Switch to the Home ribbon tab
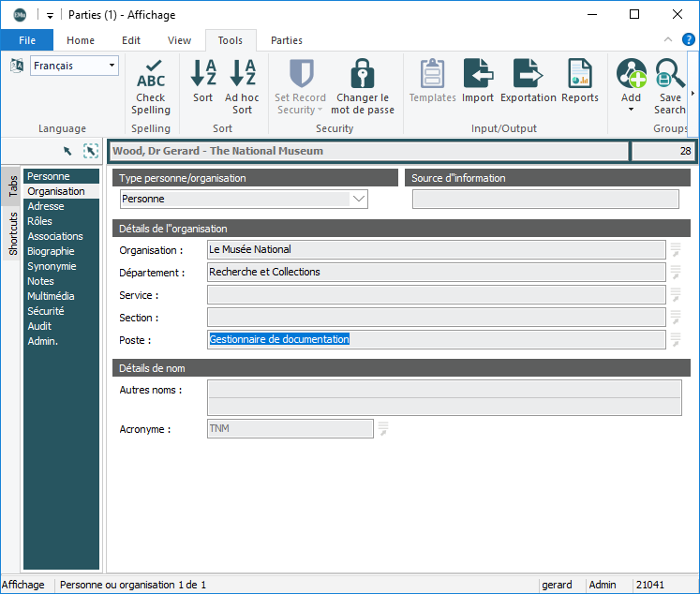Image resolution: width=700 pixels, height=594 pixels. tap(81, 40)
